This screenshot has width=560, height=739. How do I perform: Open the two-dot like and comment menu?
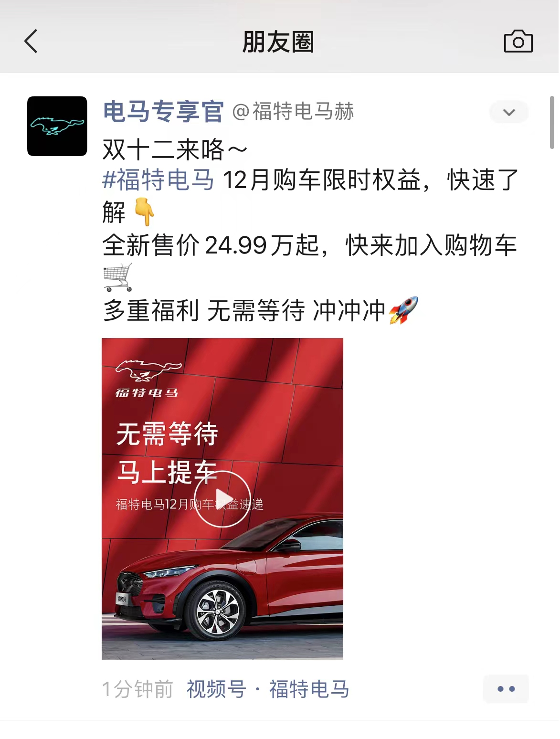click(506, 689)
